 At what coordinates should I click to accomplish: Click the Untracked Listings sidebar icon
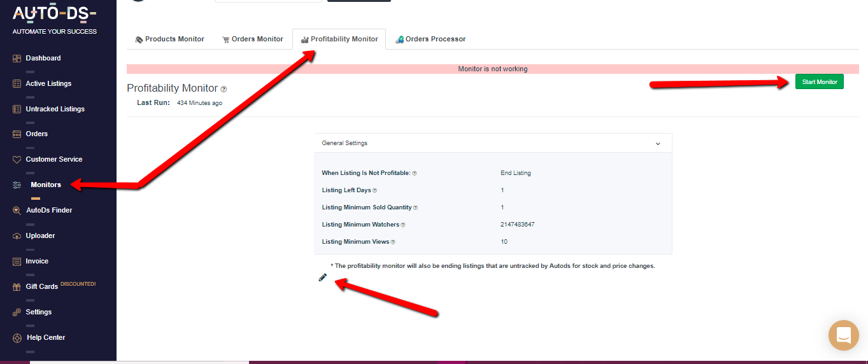coord(17,109)
